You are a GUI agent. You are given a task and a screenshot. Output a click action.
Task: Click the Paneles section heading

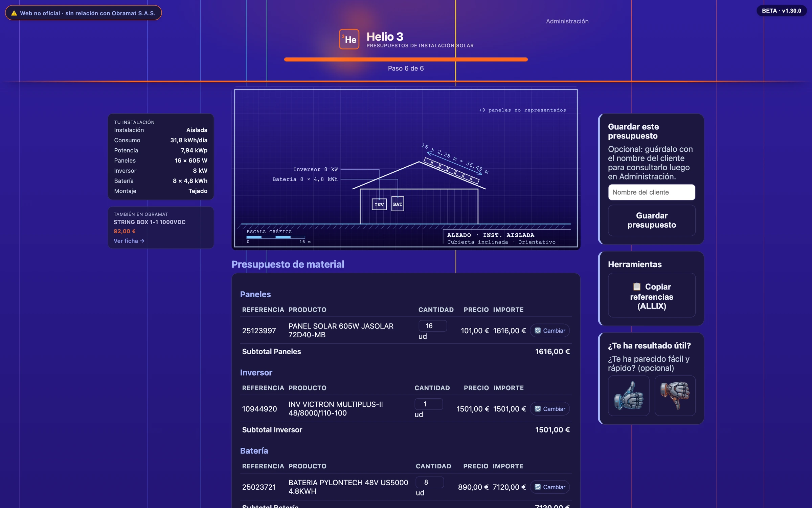(255, 294)
